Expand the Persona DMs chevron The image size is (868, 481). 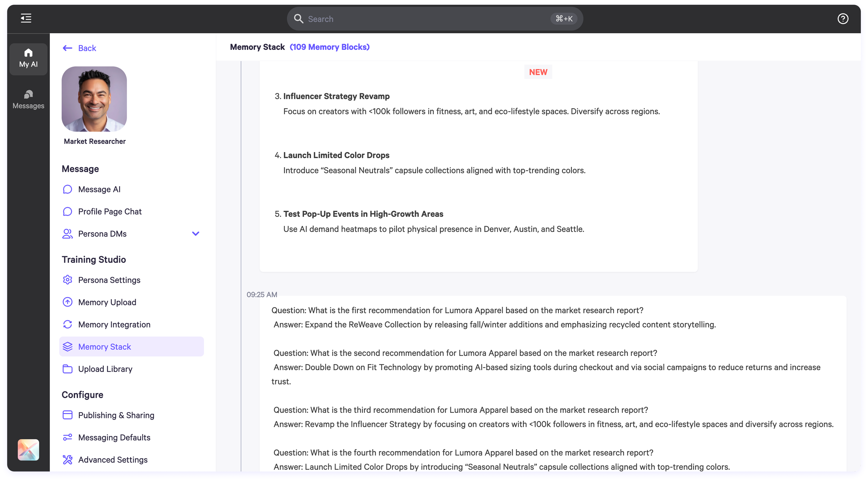click(195, 234)
